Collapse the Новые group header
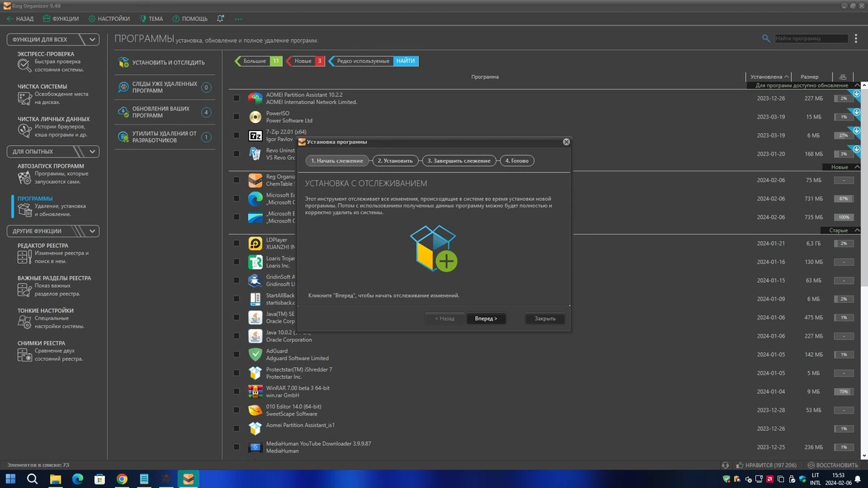Viewport: 868px width, 488px height. pyautogui.click(x=857, y=167)
